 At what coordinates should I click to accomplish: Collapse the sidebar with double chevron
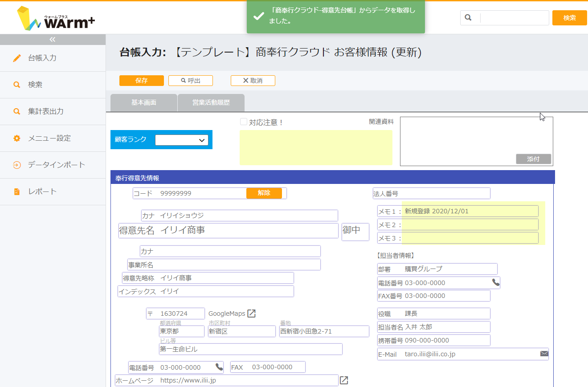[x=53, y=40]
